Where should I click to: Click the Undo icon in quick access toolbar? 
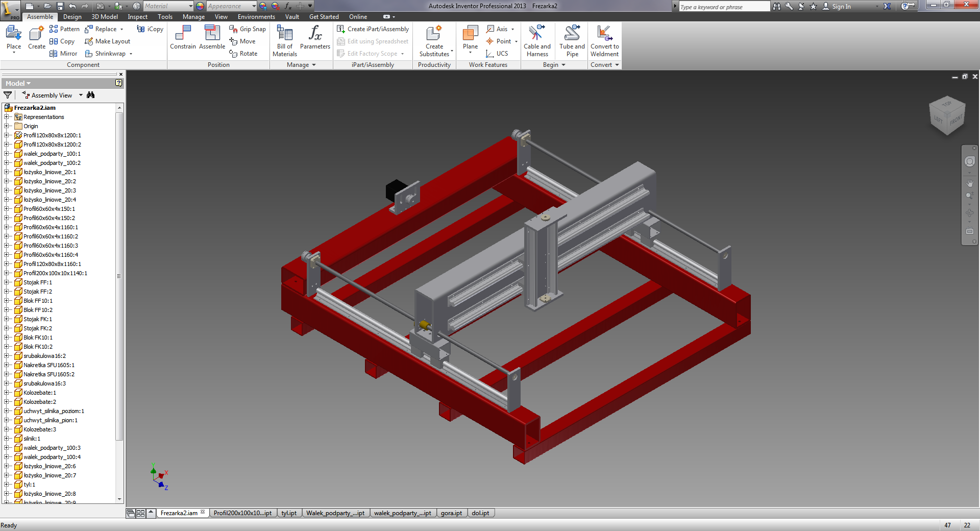pos(72,6)
